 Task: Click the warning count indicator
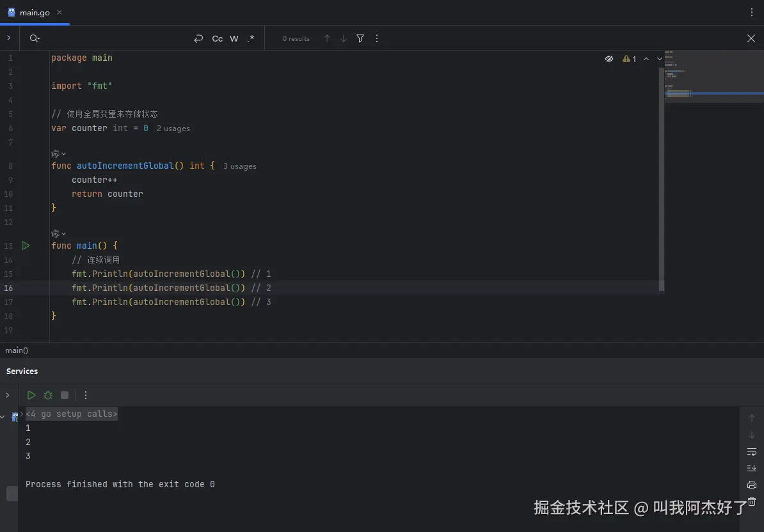[630, 59]
